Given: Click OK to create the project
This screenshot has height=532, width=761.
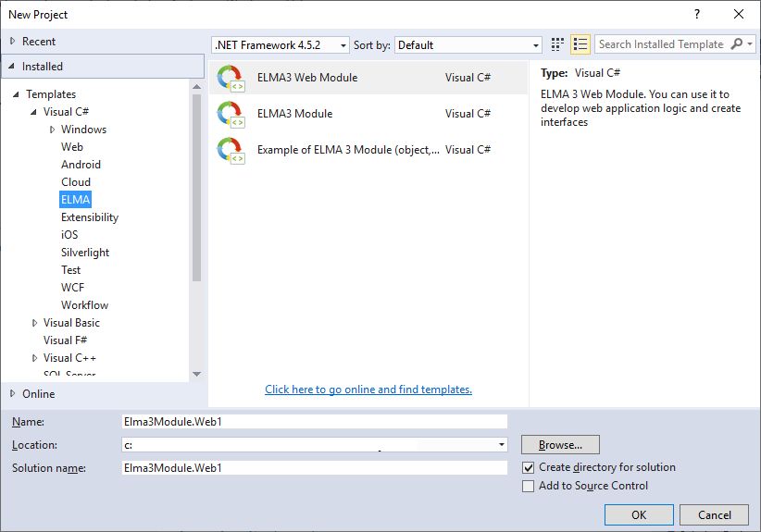Looking at the screenshot, I should coord(639,514).
